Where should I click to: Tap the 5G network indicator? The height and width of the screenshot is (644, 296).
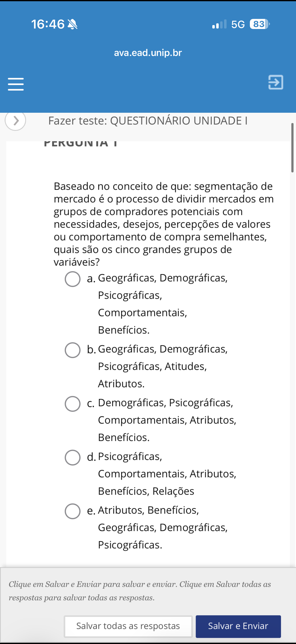[238, 25]
